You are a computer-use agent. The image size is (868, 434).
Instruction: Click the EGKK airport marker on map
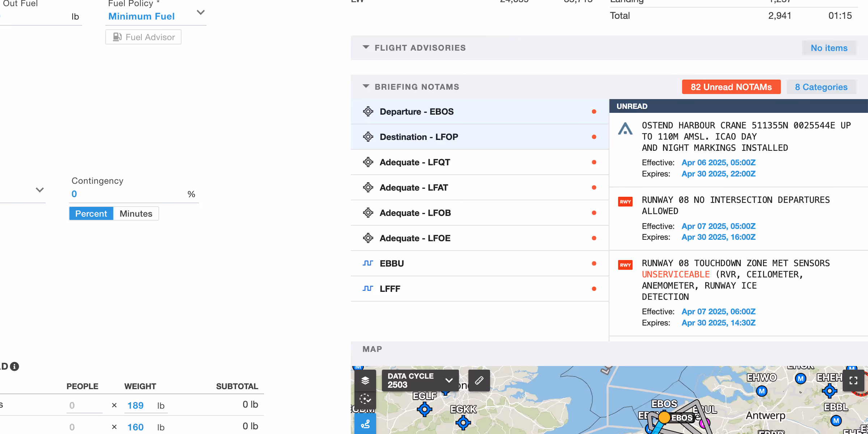point(463,422)
